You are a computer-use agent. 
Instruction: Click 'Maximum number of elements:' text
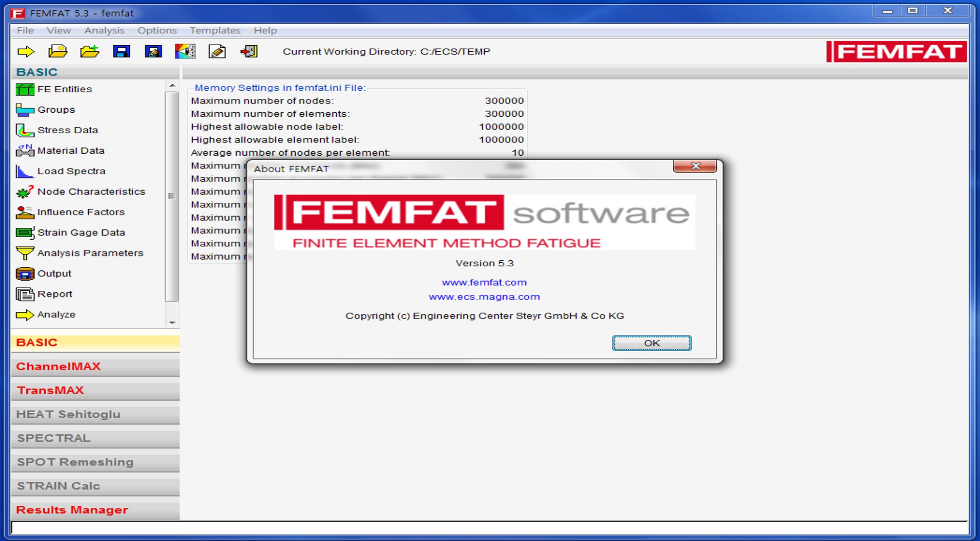click(270, 114)
